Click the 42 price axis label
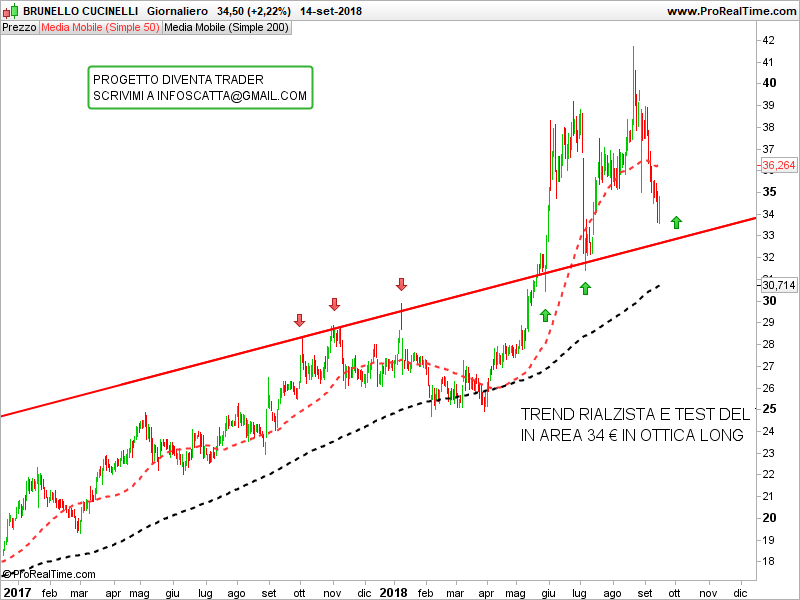The image size is (800, 600). [768, 40]
